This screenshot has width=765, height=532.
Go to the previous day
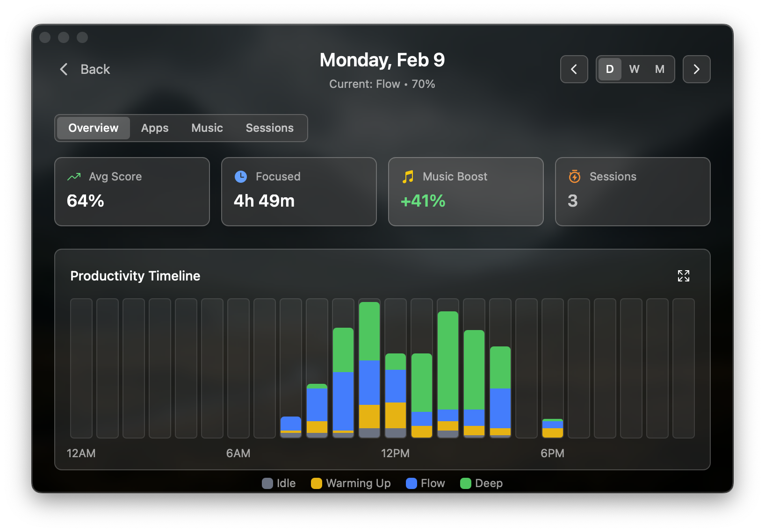pyautogui.click(x=574, y=69)
